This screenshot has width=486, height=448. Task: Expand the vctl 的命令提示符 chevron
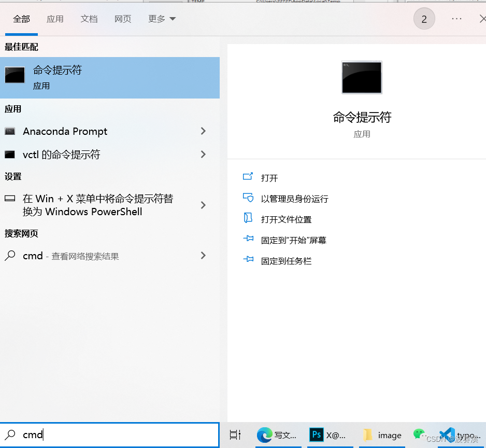(x=203, y=155)
